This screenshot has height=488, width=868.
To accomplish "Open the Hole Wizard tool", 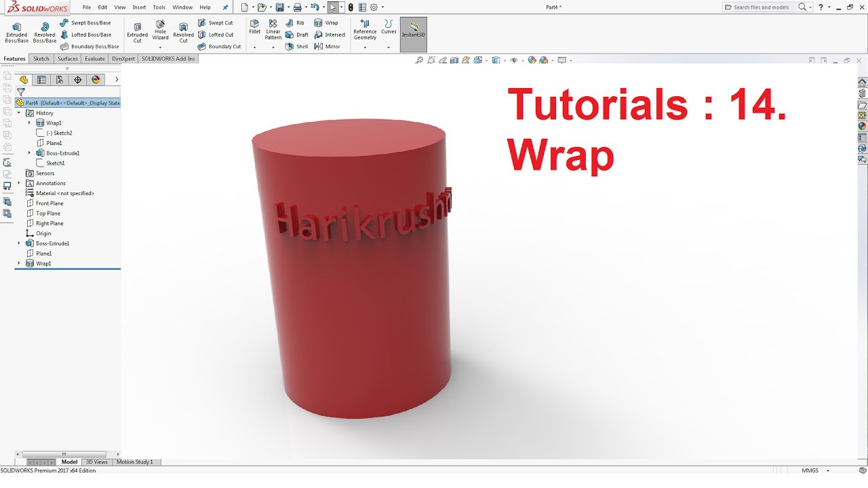I will click(x=160, y=31).
